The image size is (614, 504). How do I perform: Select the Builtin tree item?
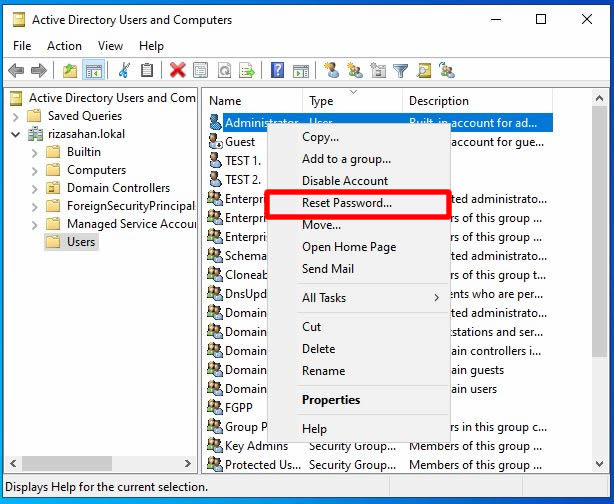[84, 152]
